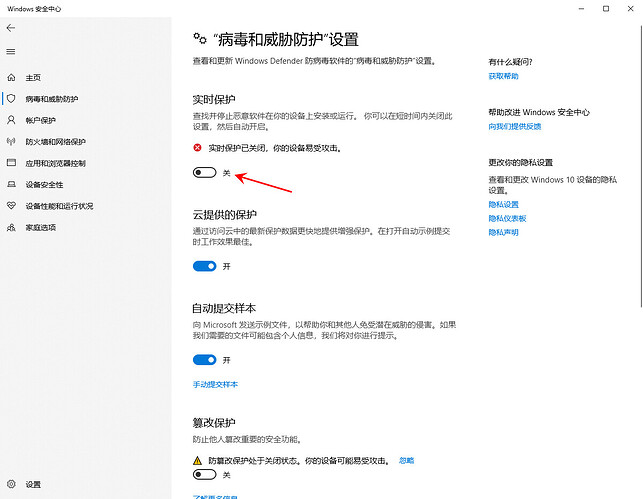Click the “病毒和威胁防护”设置 page title

[286, 40]
